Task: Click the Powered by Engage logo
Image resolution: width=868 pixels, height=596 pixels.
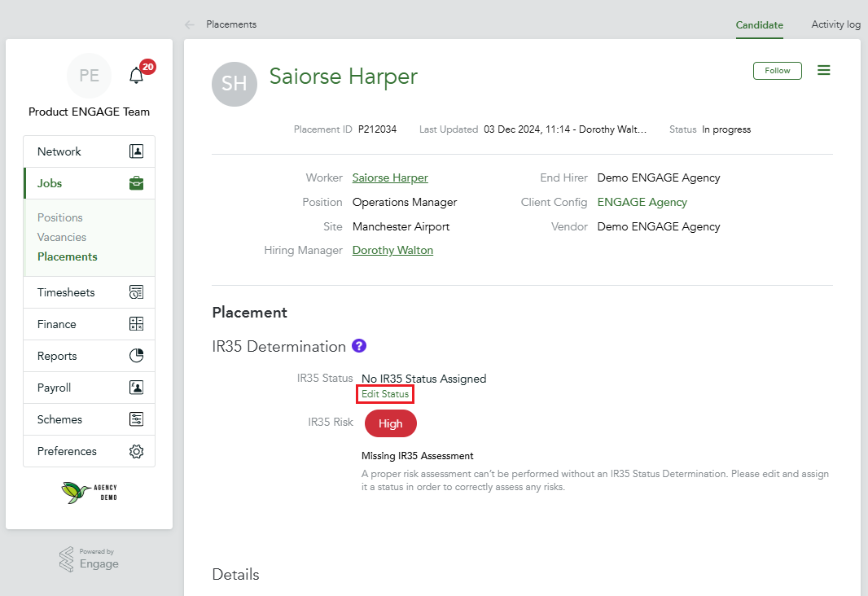Action: point(89,559)
